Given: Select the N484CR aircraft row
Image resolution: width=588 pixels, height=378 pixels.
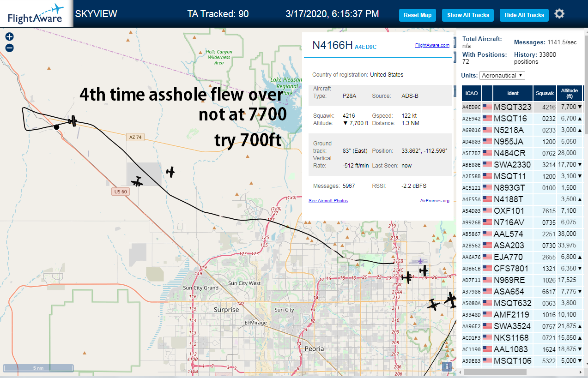Looking at the screenshot, I should coord(522,153).
